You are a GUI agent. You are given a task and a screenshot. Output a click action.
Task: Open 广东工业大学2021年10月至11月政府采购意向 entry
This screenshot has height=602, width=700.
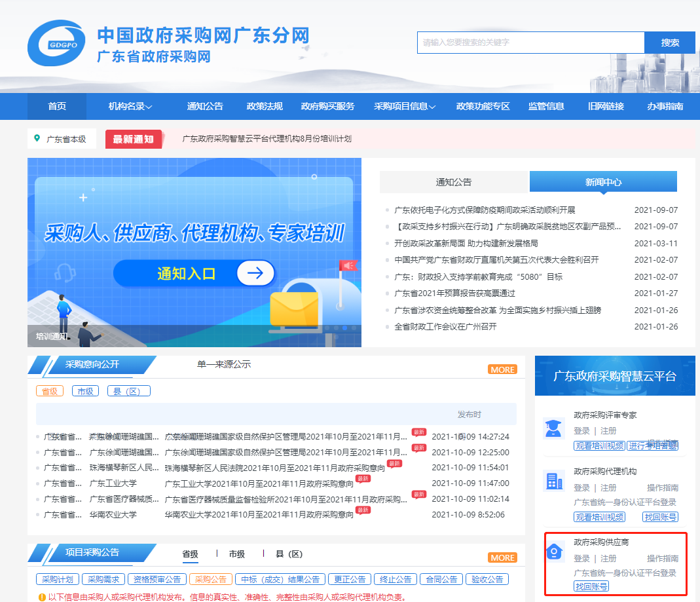(259, 483)
